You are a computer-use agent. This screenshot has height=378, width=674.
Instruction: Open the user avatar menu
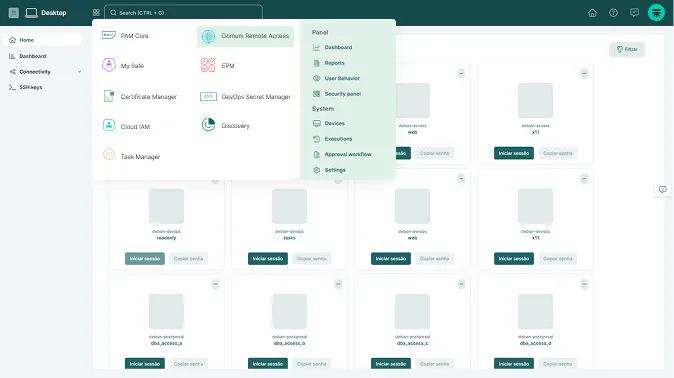pyautogui.click(x=656, y=13)
